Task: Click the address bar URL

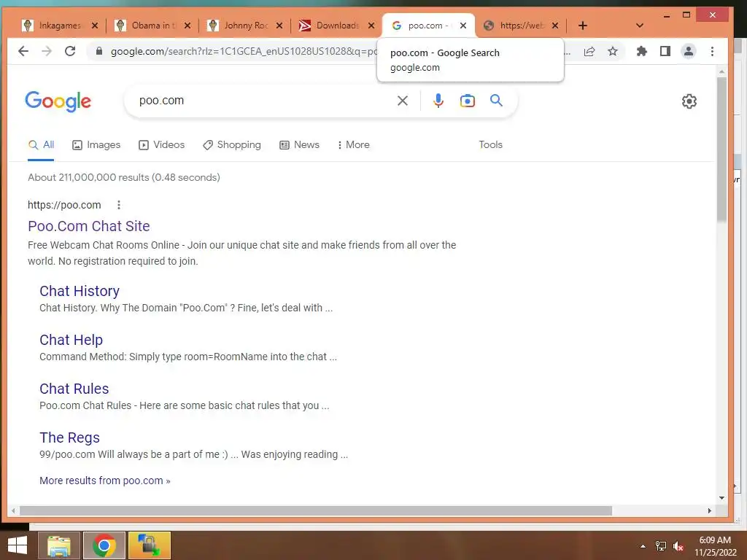Action: click(243, 52)
